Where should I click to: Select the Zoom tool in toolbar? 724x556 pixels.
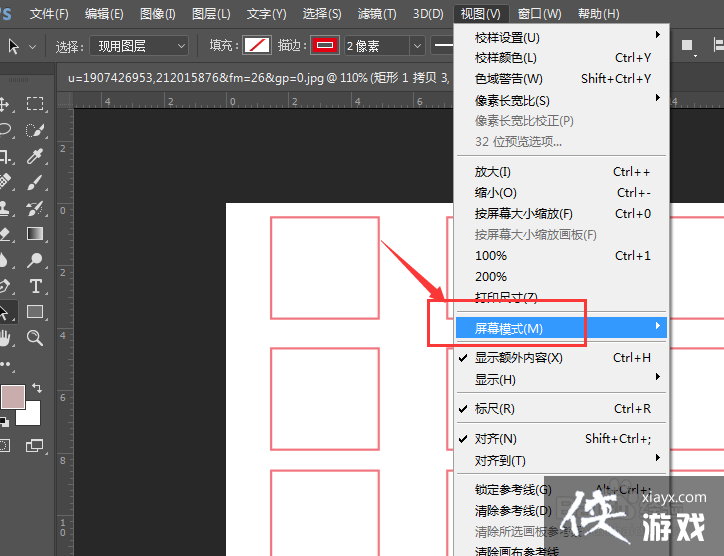click(35, 338)
